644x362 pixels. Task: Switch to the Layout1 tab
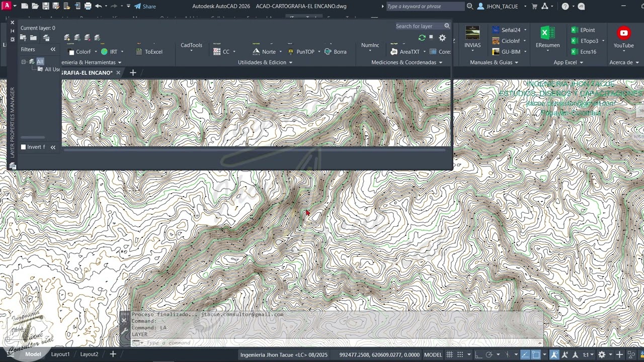(60, 354)
